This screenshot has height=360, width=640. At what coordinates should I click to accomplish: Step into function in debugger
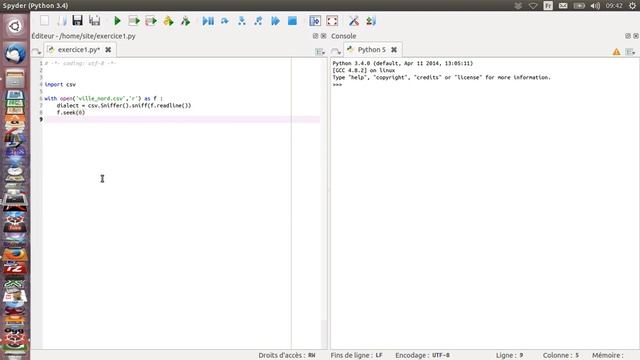[242, 21]
